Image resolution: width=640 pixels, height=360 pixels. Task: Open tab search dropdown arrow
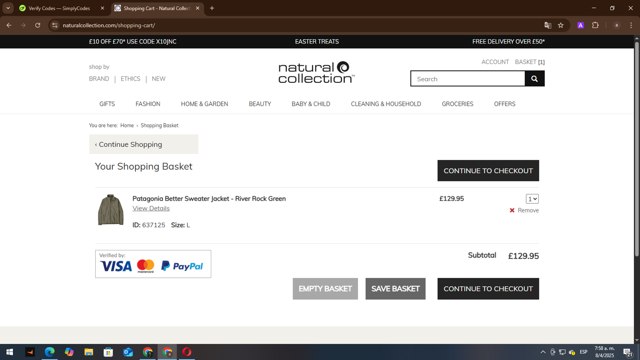pyautogui.click(x=8, y=8)
